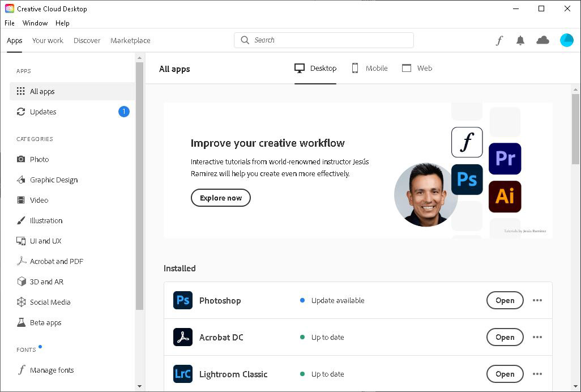Screen dimensions: 581x392
Task: Click the main content vertical scrollbar
Action: coord(575,128)
